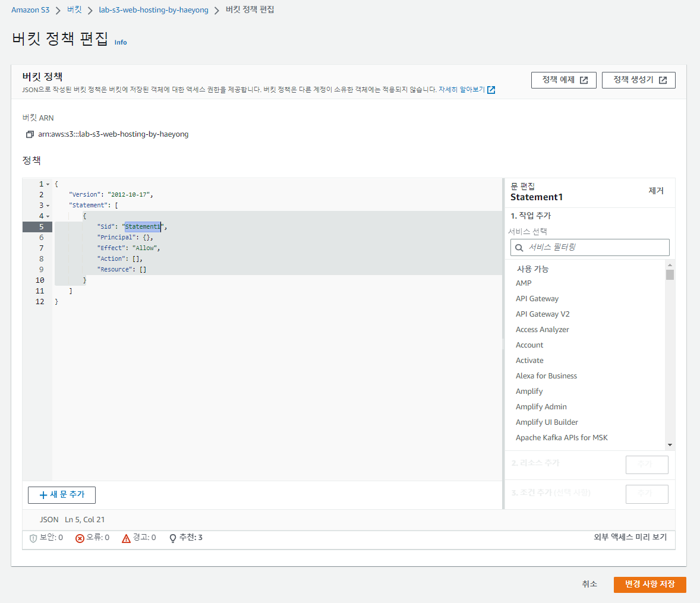Click inside the 서비스 필터링 search box
Screen dimensions: 700x603
click(x=589, y=247)
